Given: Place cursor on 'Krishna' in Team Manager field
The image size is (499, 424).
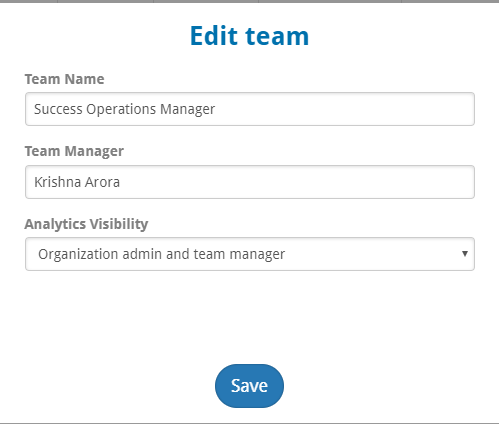Looking at the screenshot, I should 58,182.
